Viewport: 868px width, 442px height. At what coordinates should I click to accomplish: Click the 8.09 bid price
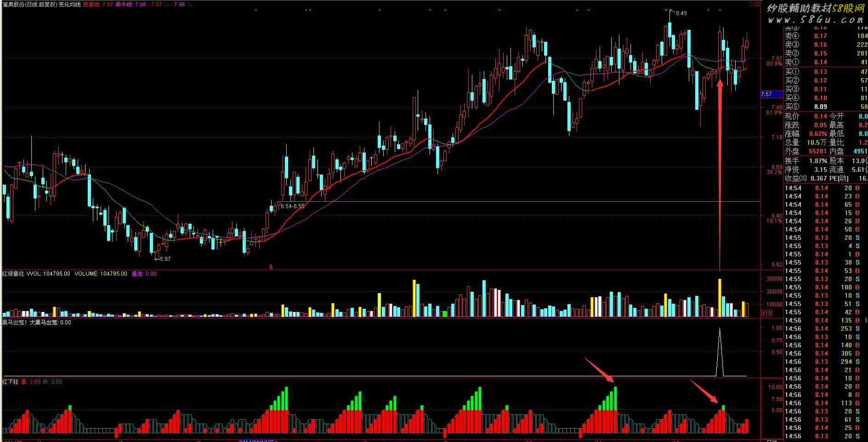[820, 107]
